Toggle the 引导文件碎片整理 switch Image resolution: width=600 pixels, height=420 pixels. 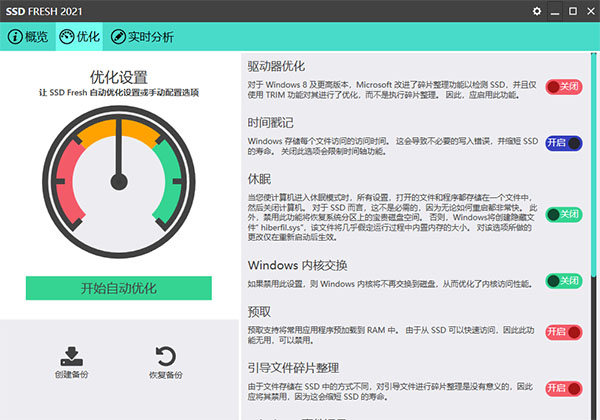563,388
